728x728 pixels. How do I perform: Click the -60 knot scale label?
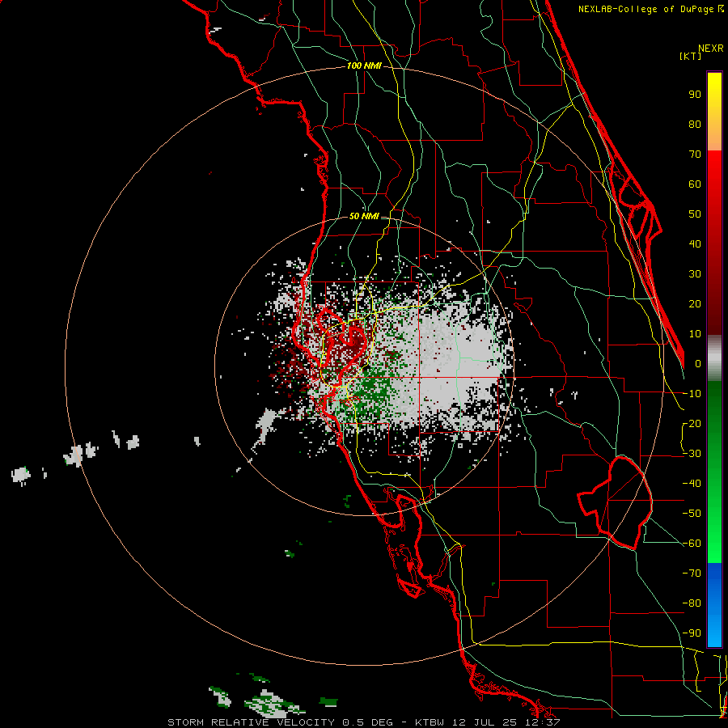[692, 544]
